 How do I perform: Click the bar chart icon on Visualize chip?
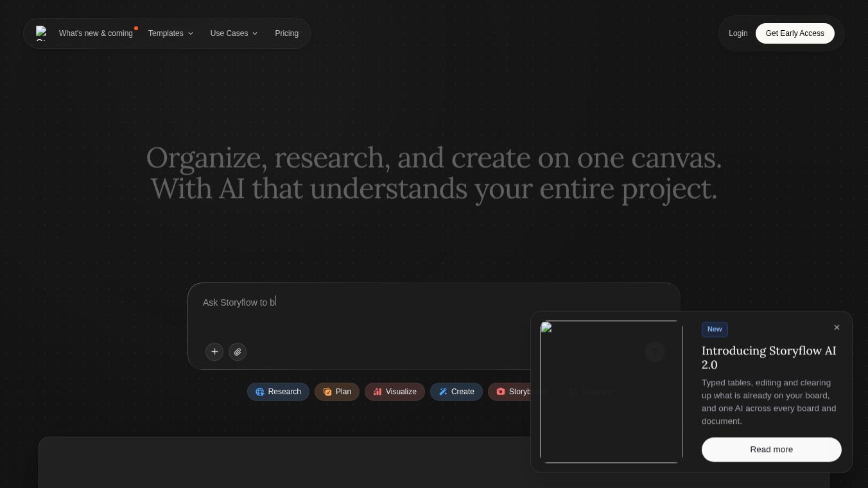click(378, 392)
